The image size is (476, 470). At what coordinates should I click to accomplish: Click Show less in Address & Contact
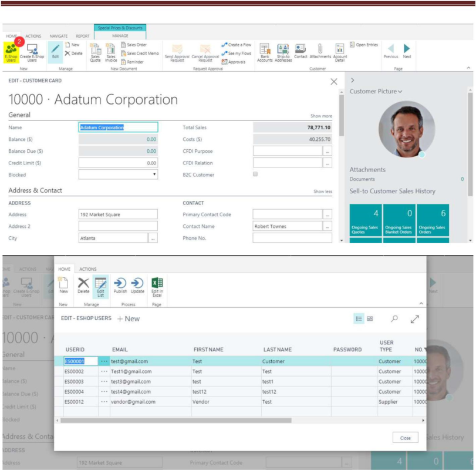pos(323,192)
